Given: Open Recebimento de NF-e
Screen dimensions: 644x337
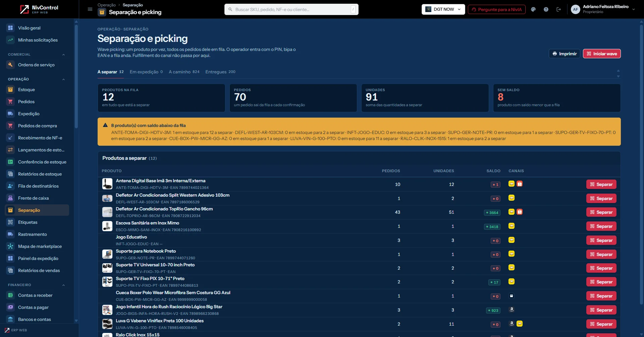Looking at the screenshot, I should 37,138.
